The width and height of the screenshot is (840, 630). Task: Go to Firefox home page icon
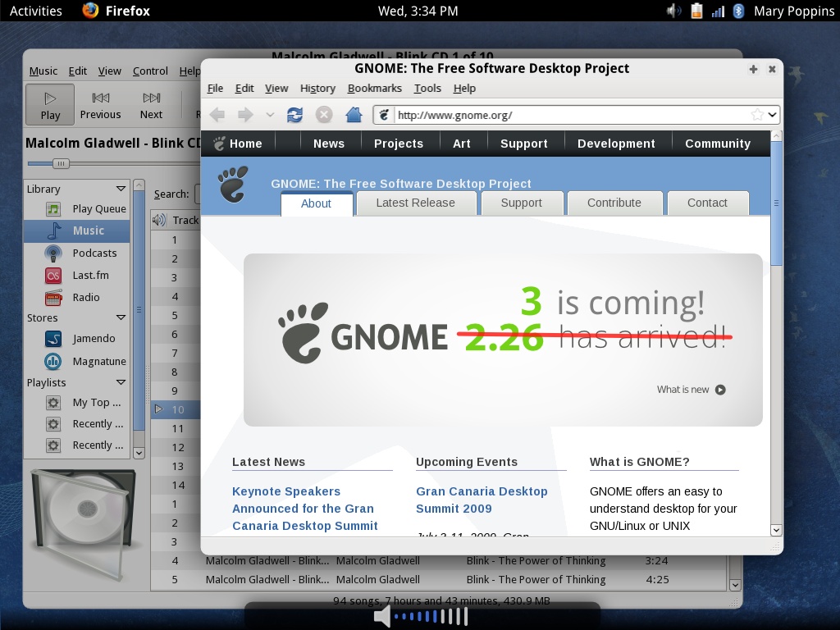pos(354,114)
